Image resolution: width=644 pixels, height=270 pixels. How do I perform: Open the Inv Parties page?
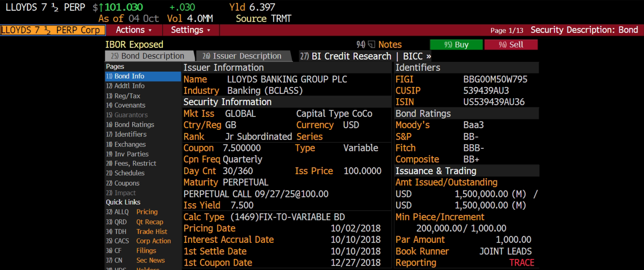pyautogui.click(x=143, y=154)
